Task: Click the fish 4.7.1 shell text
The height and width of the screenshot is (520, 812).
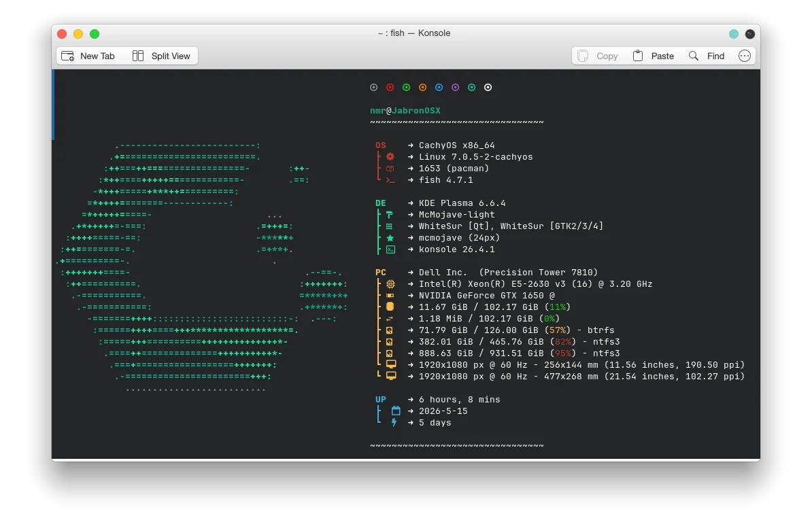Action: (x=446, y=180)
